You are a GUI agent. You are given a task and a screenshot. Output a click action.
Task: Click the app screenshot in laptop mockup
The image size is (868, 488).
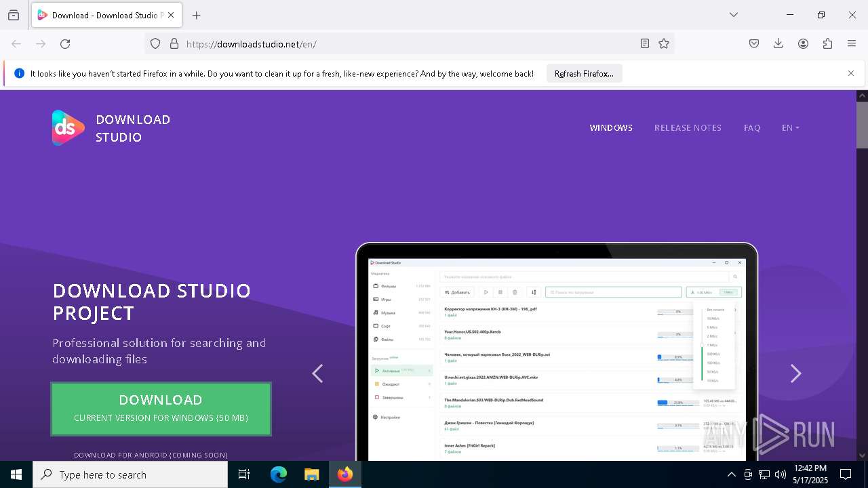pyautogui.click(x=556, y=359)
